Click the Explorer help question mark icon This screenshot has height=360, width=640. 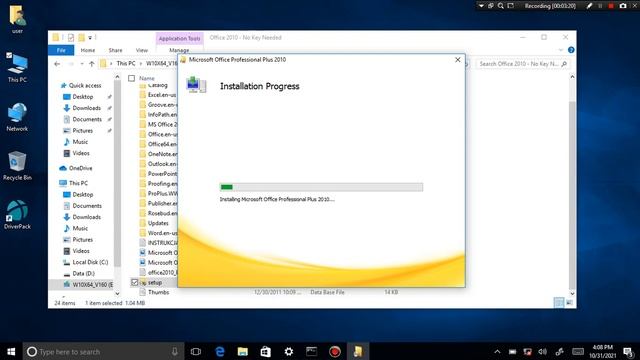pyautogui.click(x=571, y=50)
